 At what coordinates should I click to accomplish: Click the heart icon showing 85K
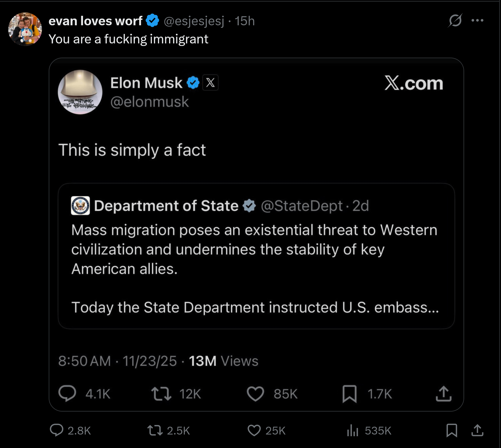255,393
